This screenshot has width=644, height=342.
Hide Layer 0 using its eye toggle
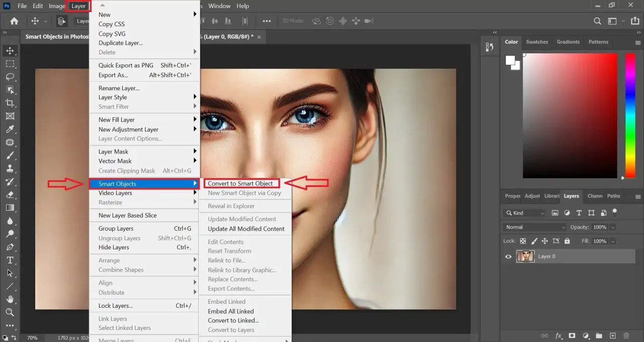click(x=508, y=256)
